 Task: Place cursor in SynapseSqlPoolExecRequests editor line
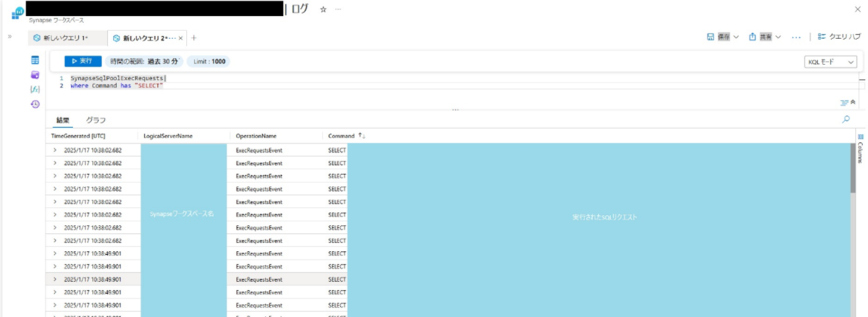(118, 77)
